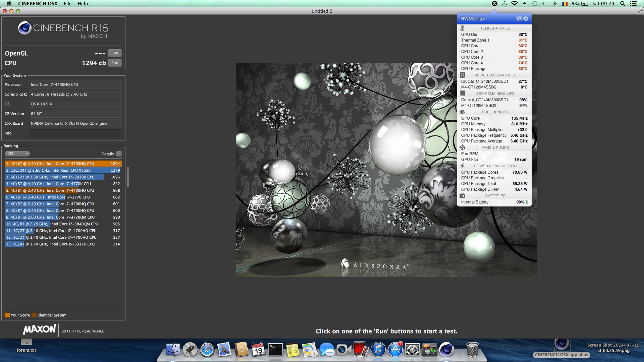Open FaceTime from the Dock

click(x=343, y=350)
